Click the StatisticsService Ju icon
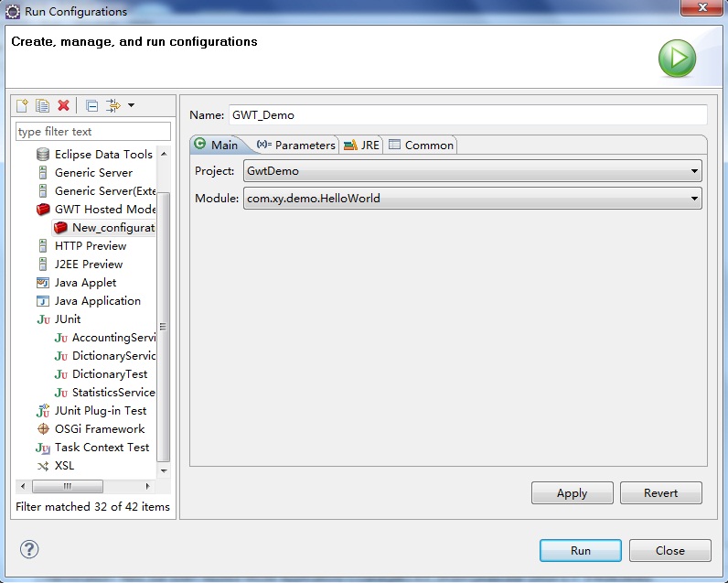728x583 pixels. tap(61, 393)
